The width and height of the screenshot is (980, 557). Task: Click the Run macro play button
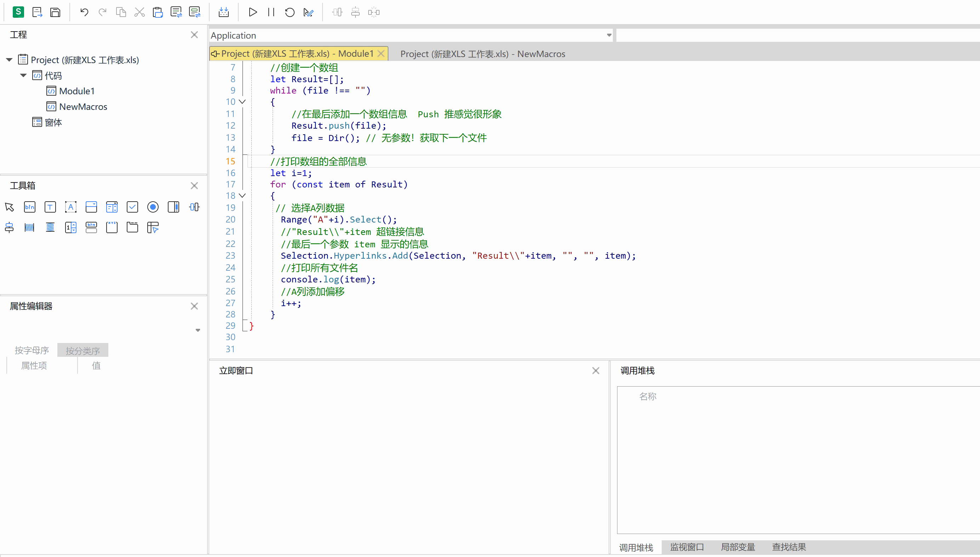pyautogui.click(x=252, y=12)
